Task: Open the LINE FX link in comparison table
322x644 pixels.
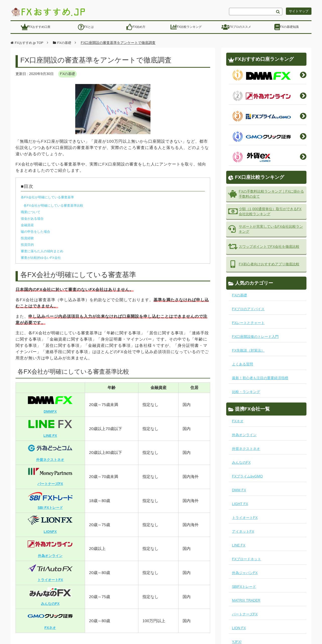Action: coord(50,436)
